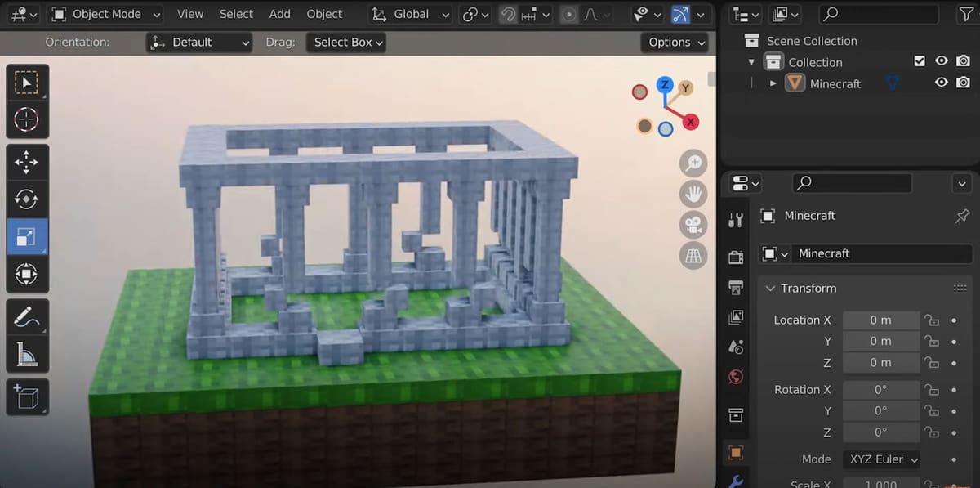Viewport: 980px width, 488px height.
Task: Click the Transform panel drag-handle dots
Action: [x=960, y=289]
